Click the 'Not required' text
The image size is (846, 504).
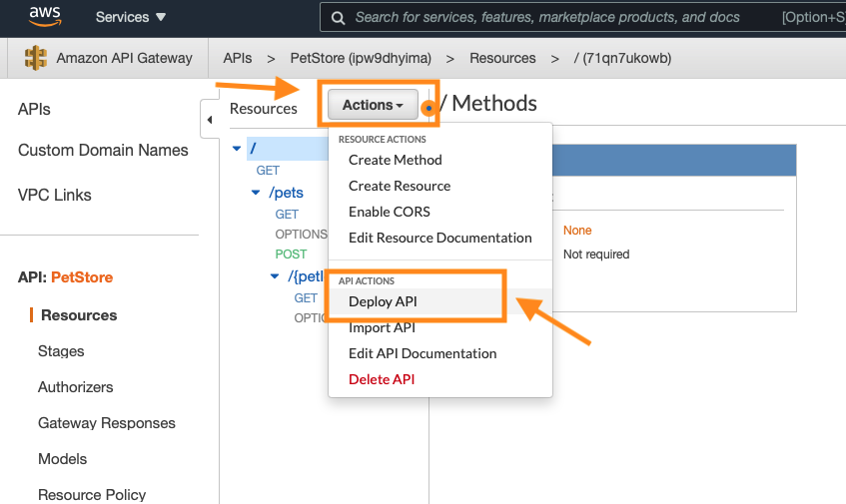[596, 253]
